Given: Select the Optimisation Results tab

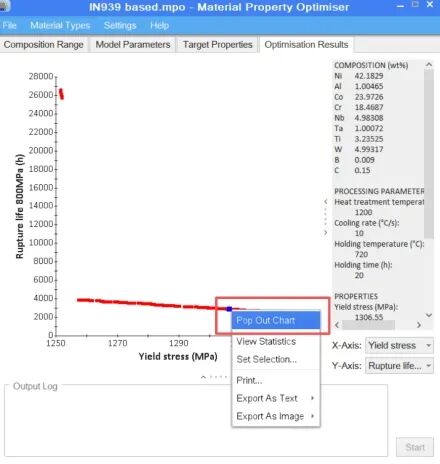Looking at the screenshot, I should [x=306, y=45].
